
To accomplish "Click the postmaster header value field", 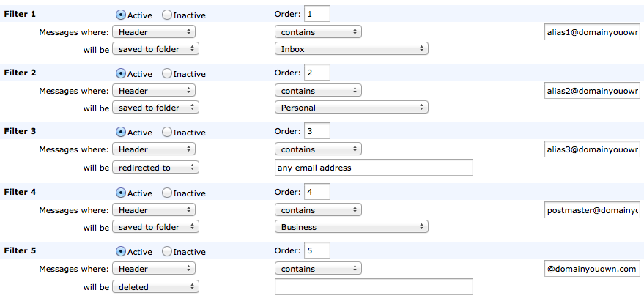I will (592, 210).
